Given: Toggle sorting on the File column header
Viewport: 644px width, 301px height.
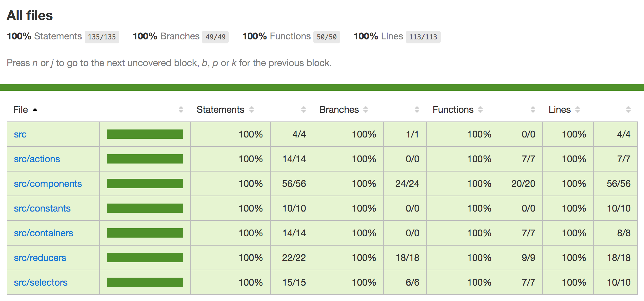Looking at the screenshot, I should 21,109.
